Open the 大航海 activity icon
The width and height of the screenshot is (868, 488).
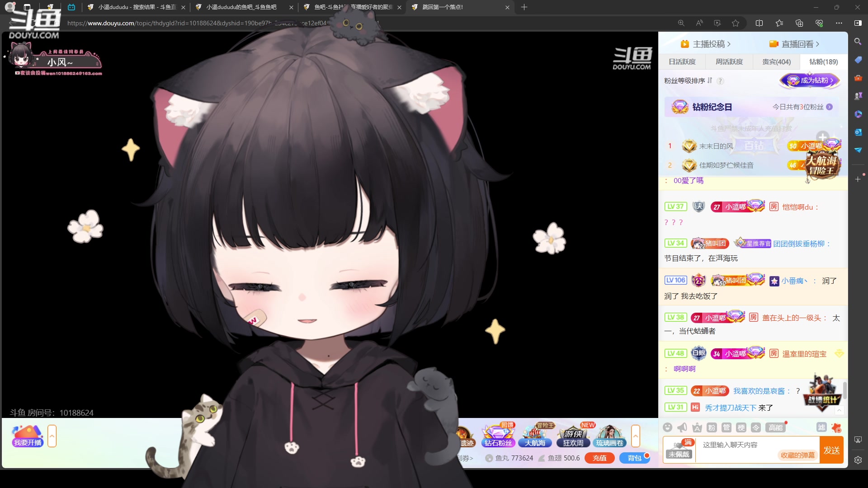(535, 436)
